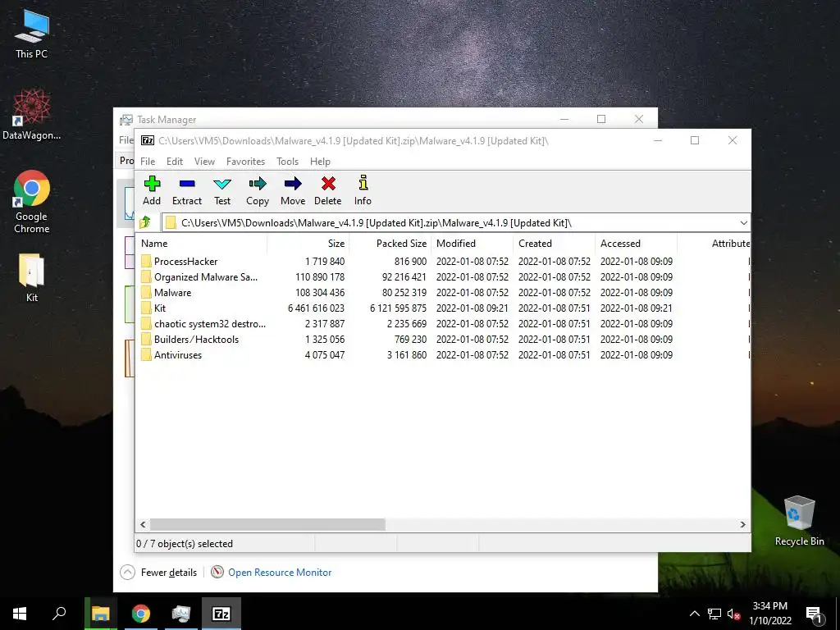This screenshot has width=840, height=630.
Task: Open File Explorer from the taskbar
Action: tap(101, 614)
